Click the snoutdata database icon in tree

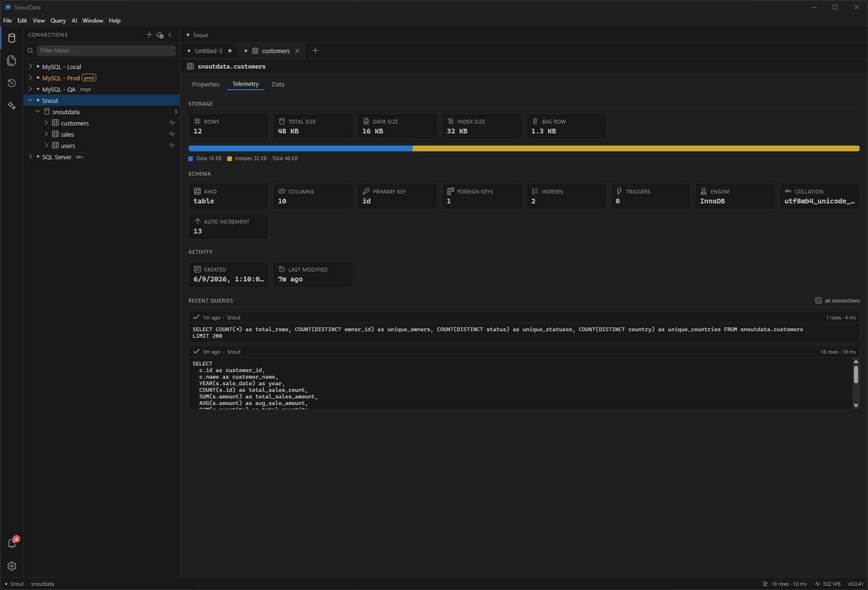(x=47, y=112)
